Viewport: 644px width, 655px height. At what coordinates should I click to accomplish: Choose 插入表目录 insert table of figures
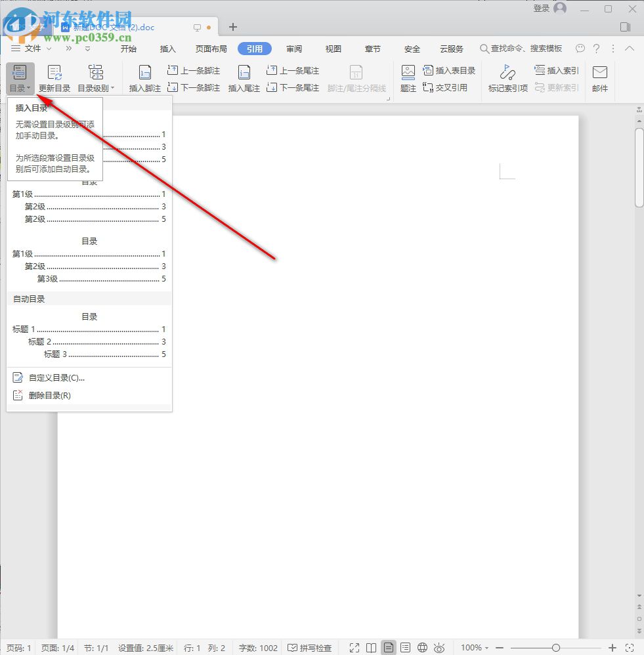[x=449, y=70]
